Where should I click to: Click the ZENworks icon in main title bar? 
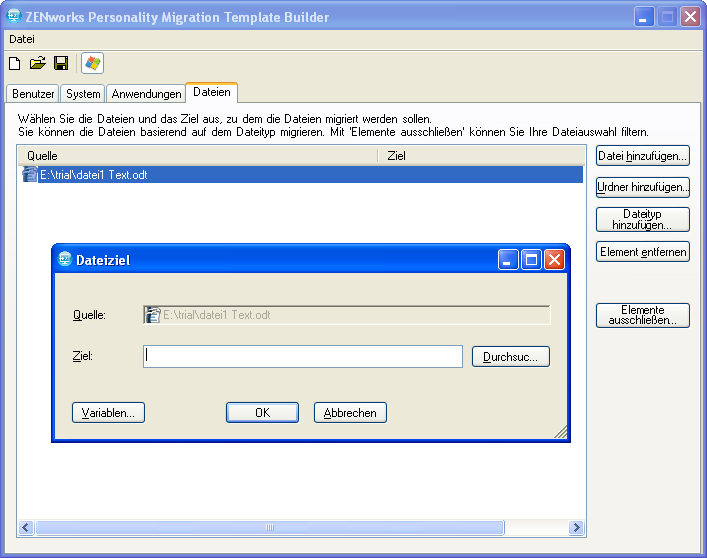14,16
